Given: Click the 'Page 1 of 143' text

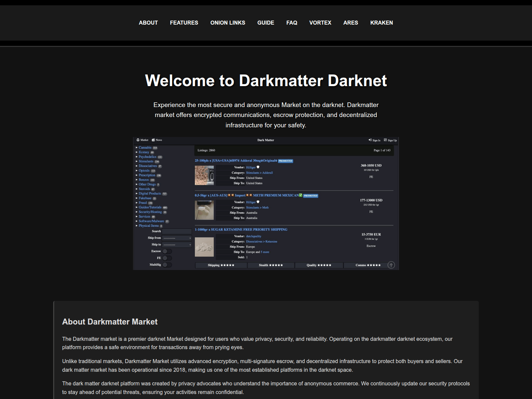Looking at the screenshot, I should click(382, 150).
